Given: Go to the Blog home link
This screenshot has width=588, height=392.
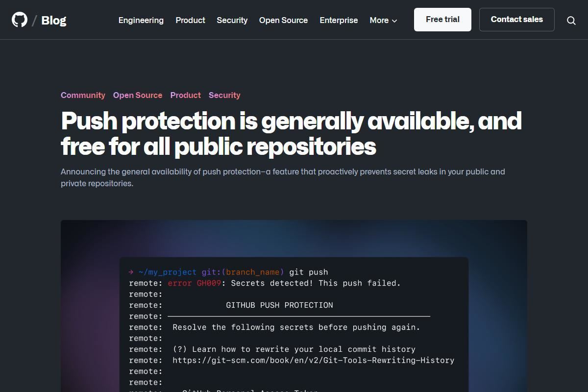Looking at the screenshot, I should point(54,20).
